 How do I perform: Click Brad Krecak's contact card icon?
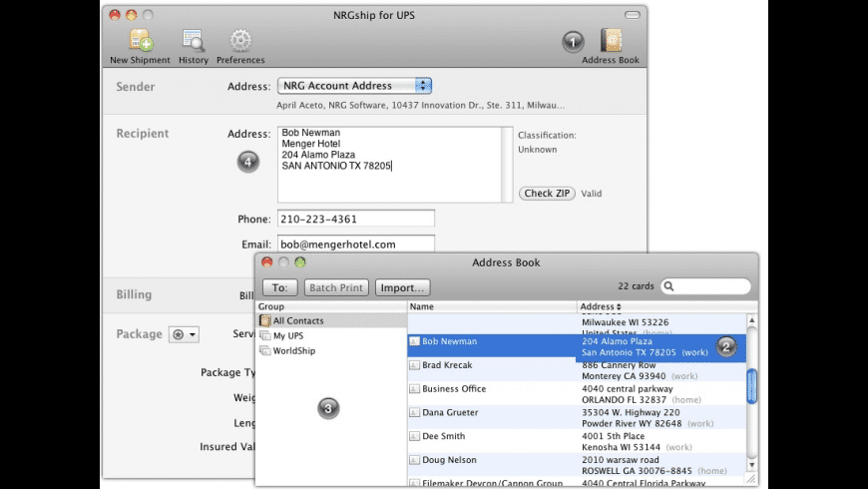[x=414, y=365]
